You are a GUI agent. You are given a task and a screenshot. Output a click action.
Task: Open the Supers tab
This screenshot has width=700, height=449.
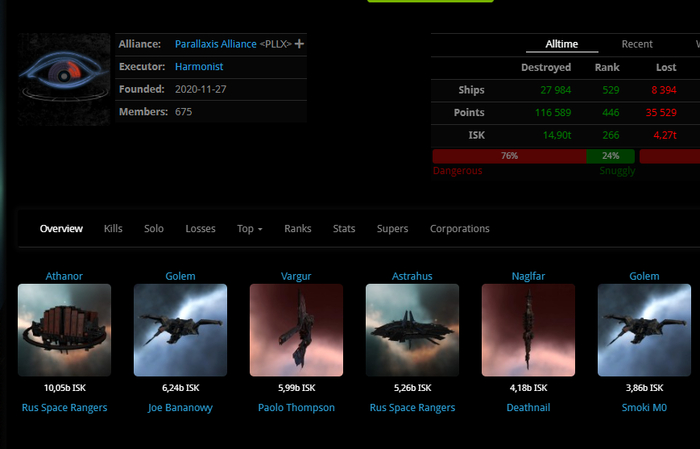392,229
